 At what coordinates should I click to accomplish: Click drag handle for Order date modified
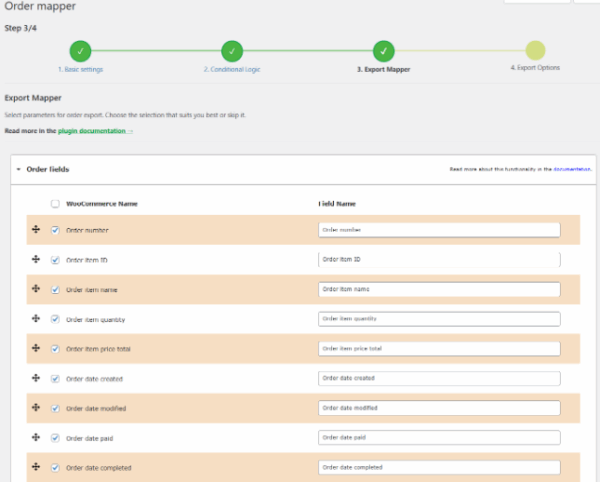[36, 408]
